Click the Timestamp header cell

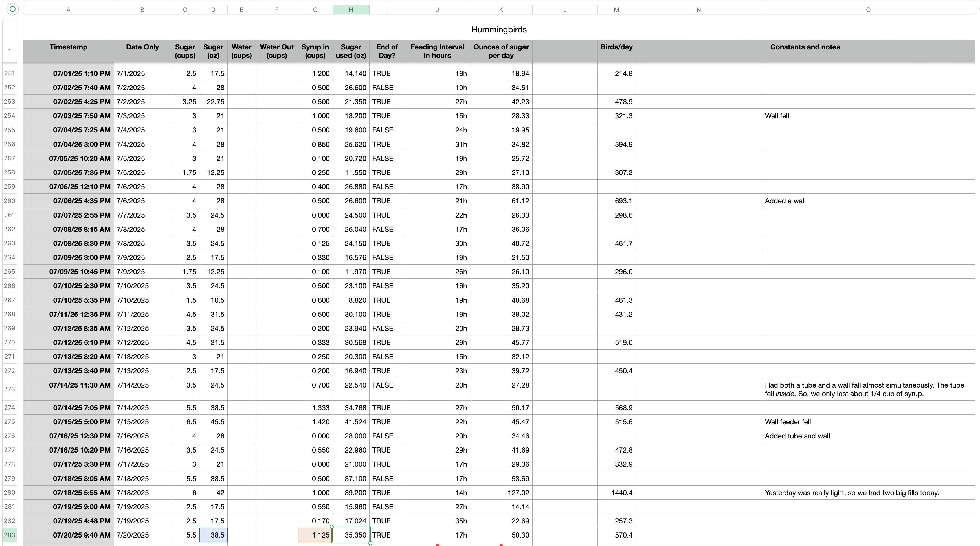pyautogui.click(x=69, y=51)
